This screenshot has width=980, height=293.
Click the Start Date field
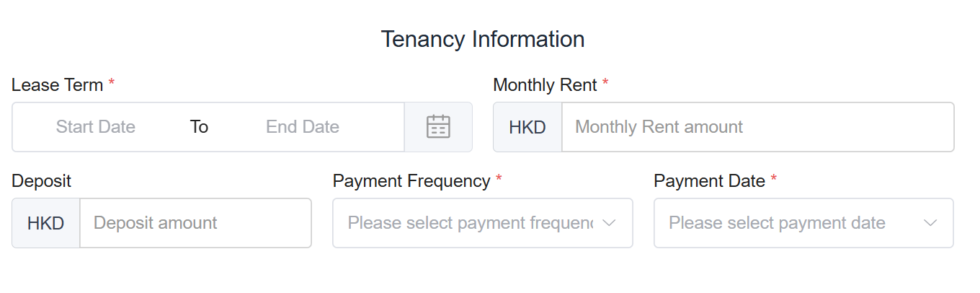pyautogui.click(x=96, y=127)
